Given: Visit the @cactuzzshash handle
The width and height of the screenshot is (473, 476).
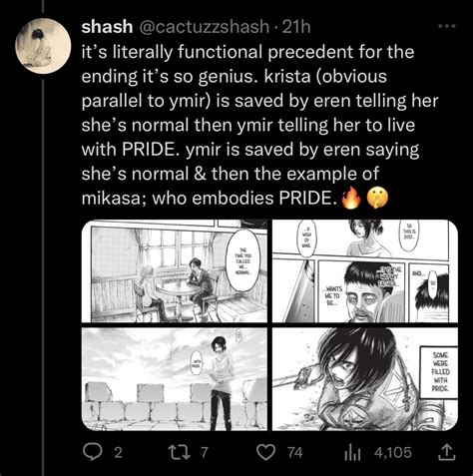Looking at the screenshot, I should click(204, 27).
